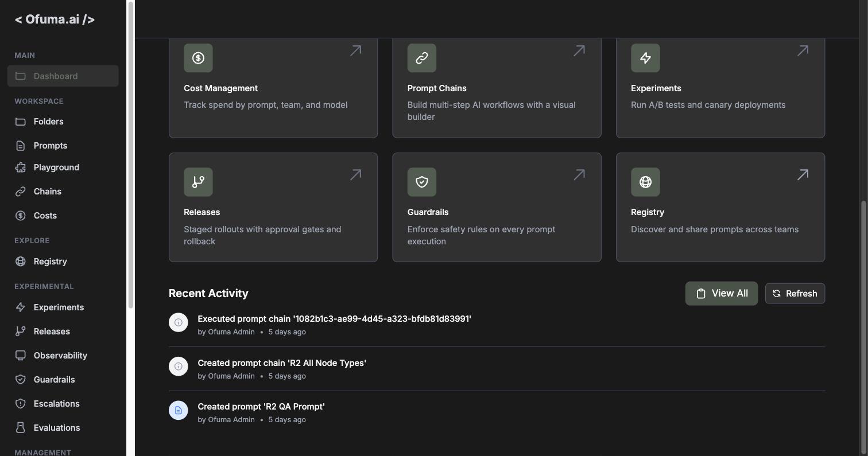Click the Ofuma.ai logo link

click(x=55, y=20)
